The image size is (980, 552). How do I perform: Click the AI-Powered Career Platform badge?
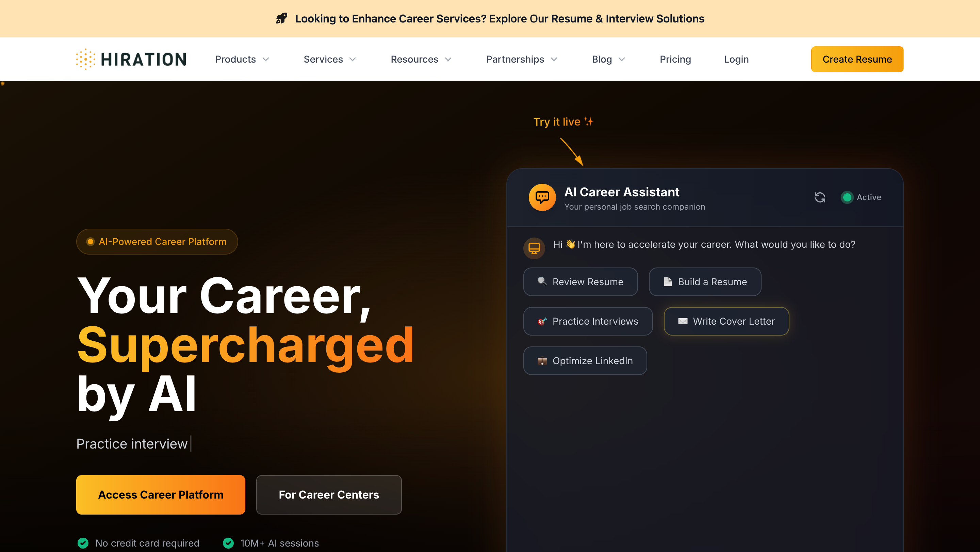(157, 242)
